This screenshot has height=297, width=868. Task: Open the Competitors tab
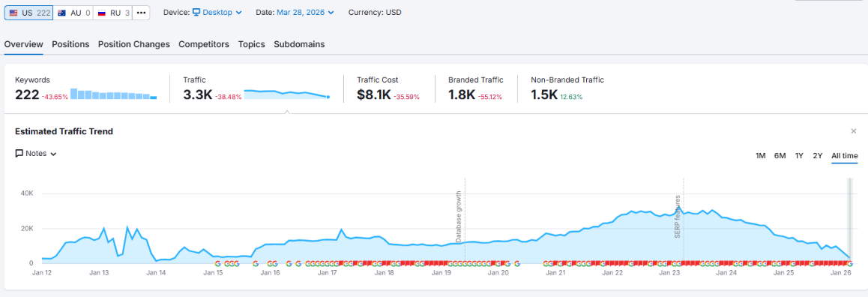click(204, 44)
